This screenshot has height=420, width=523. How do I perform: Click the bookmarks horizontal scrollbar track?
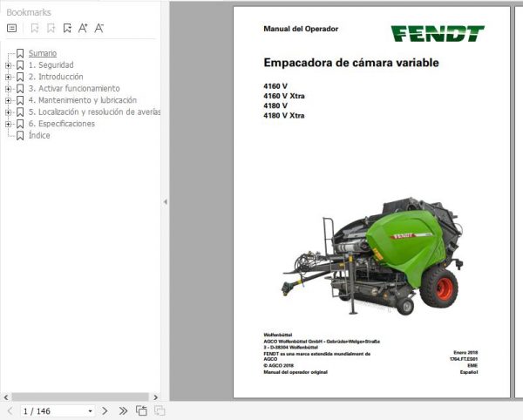click(x=80, y=397)
